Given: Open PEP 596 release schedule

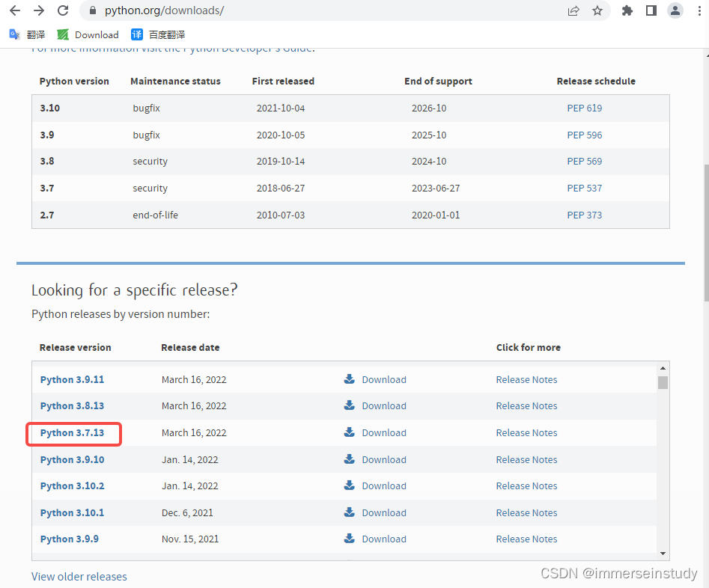Looking at the screenshot, I should pyautogui.click(x=585, y=135).
